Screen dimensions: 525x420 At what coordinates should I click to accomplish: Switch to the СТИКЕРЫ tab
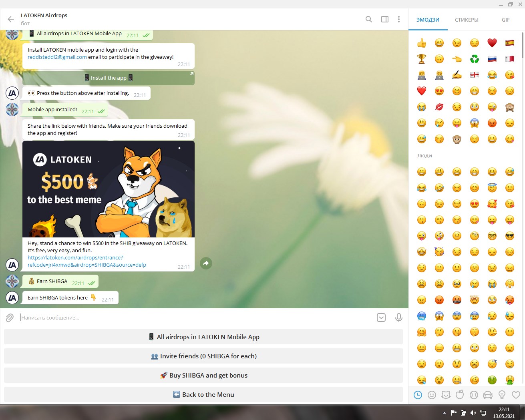point(467,20)
